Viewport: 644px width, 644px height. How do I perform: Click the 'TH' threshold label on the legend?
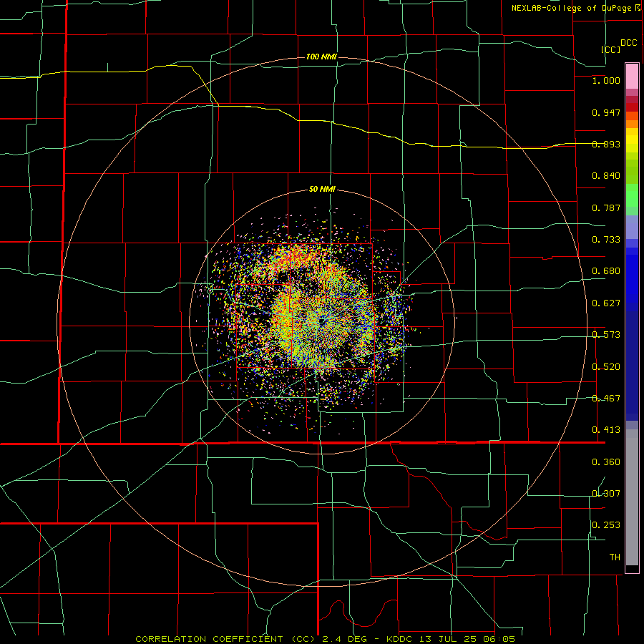pos(615,557)
